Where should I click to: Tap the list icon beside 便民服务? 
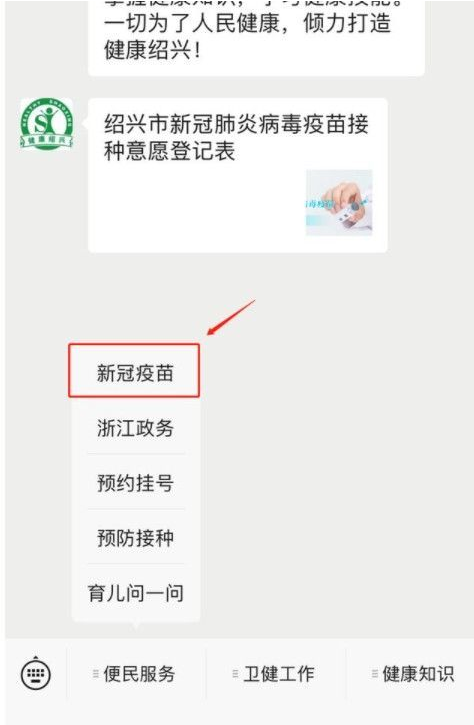(x=96, y=674)
